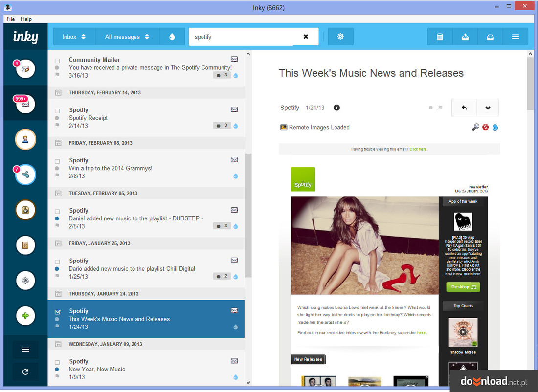
Task: Click the envelope icon on Community Mailer row
Action: click(234, 59)
